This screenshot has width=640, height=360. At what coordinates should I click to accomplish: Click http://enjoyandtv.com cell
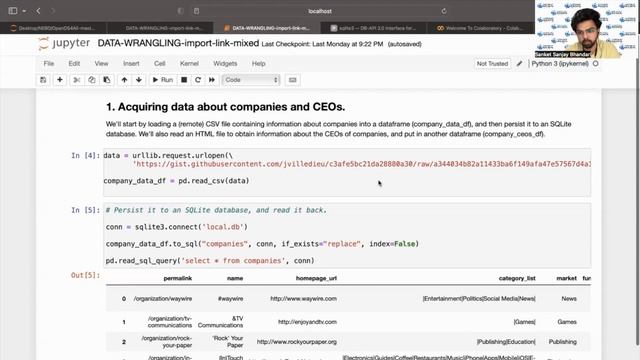tap(307, 322)
